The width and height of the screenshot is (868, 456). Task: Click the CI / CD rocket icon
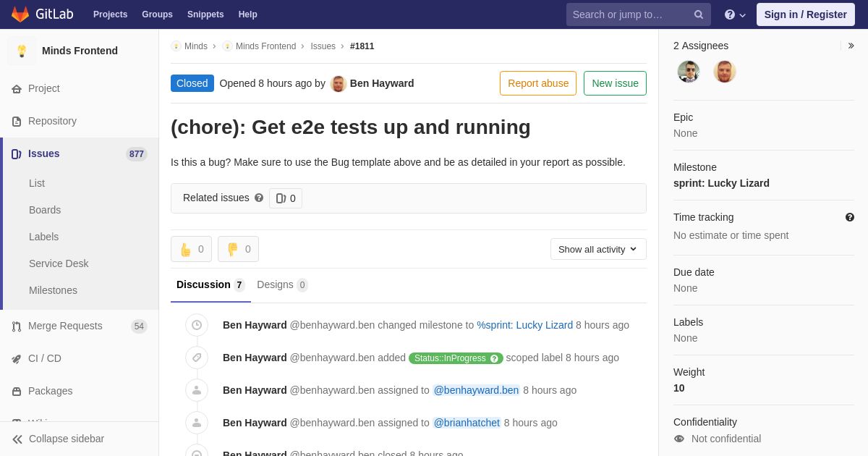pyautogui.click(x=17, y=359)
